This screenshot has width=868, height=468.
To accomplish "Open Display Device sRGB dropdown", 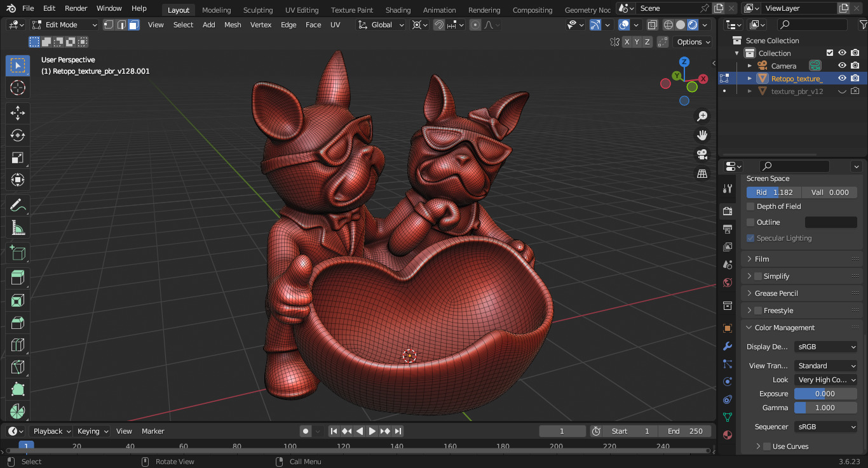I will (x=826, y=347).
